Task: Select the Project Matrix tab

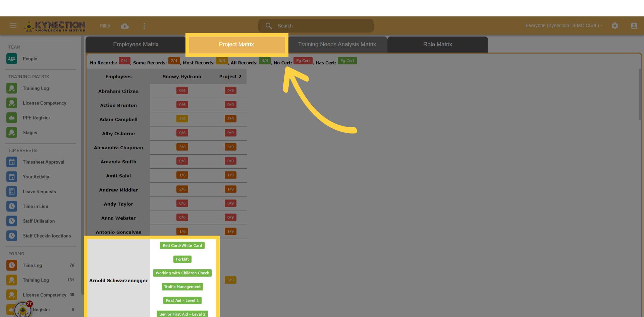Action: coord(236,44)
